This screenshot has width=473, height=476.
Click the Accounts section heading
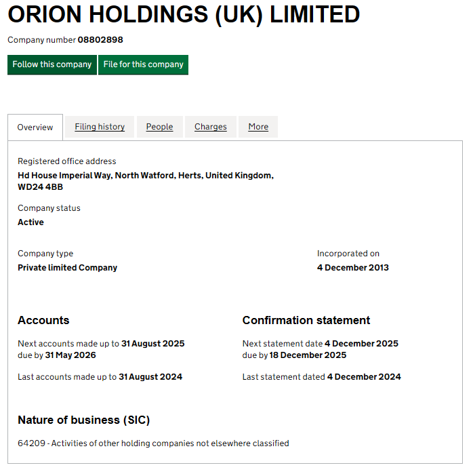point(43,320)
